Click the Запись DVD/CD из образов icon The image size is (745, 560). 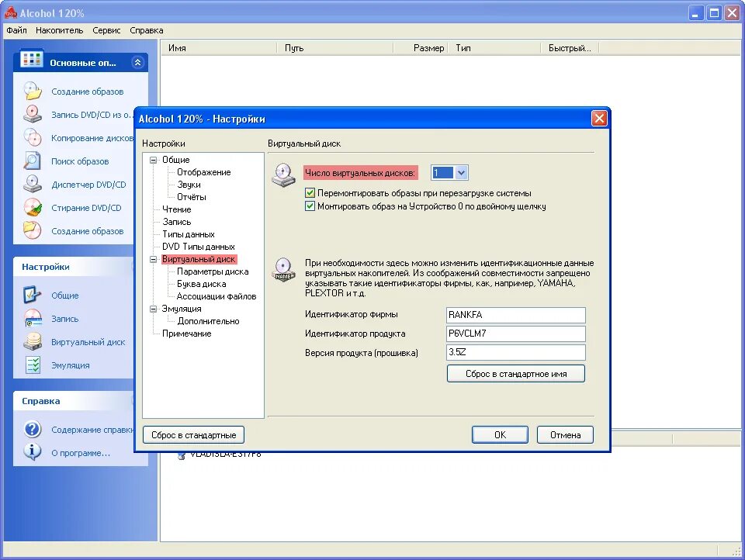[x=33, y=114]
